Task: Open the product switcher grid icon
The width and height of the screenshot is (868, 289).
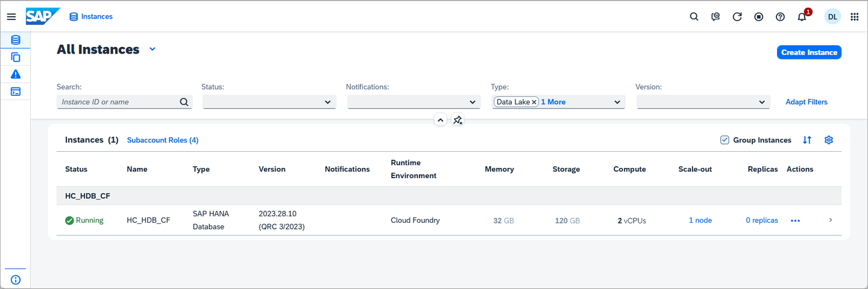Action: pyautogui.click(x=854, y=17)
